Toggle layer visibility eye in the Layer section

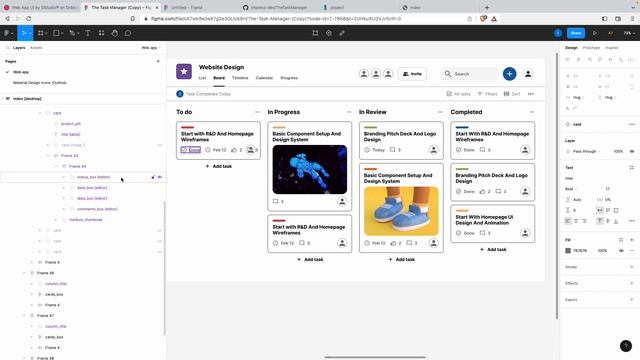coord(632,151)
